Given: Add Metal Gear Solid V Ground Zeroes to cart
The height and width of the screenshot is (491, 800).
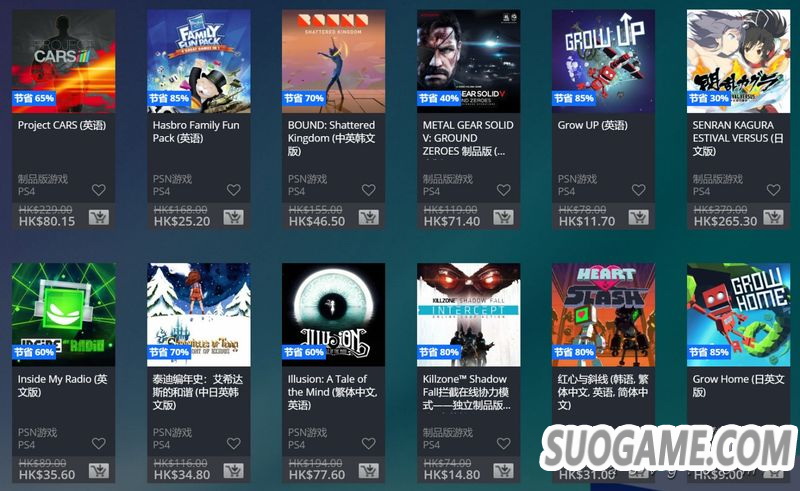Looking at the screenshot, I should coord(504,218).
